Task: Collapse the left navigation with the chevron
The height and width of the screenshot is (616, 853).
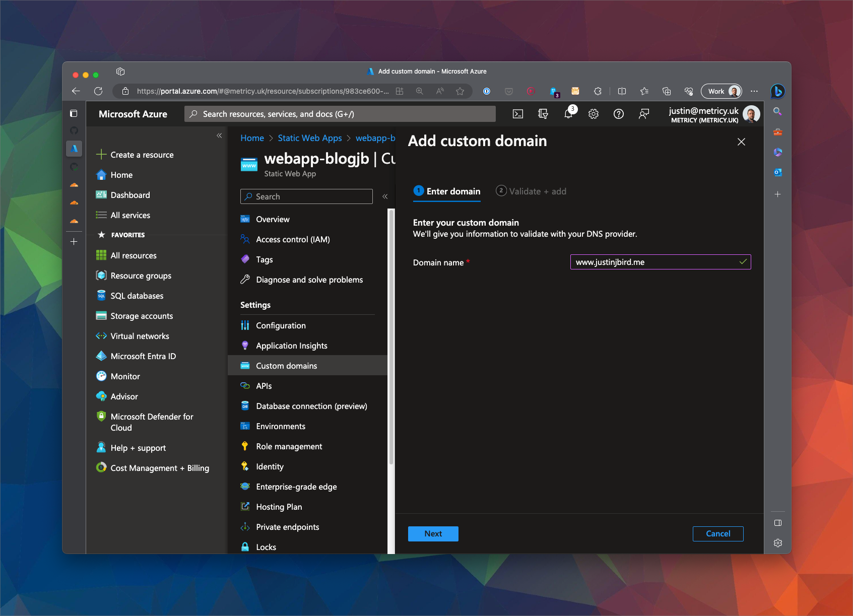Action: pos(220,136)
